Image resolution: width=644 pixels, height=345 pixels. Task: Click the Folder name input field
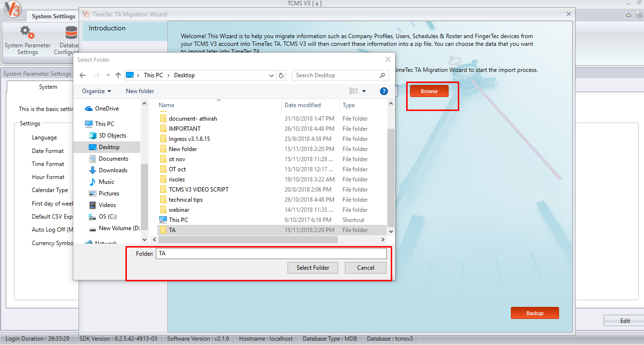(x=271, y=253)
